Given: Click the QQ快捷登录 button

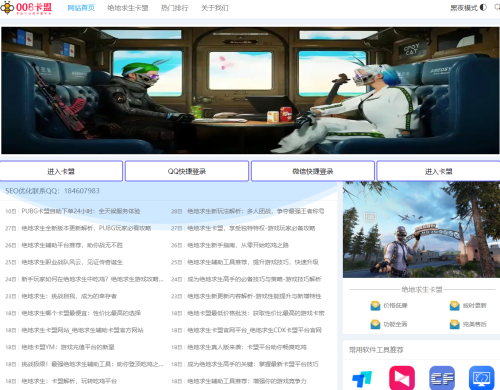Looking at the screenshot, I should click(x=187, y=171).
